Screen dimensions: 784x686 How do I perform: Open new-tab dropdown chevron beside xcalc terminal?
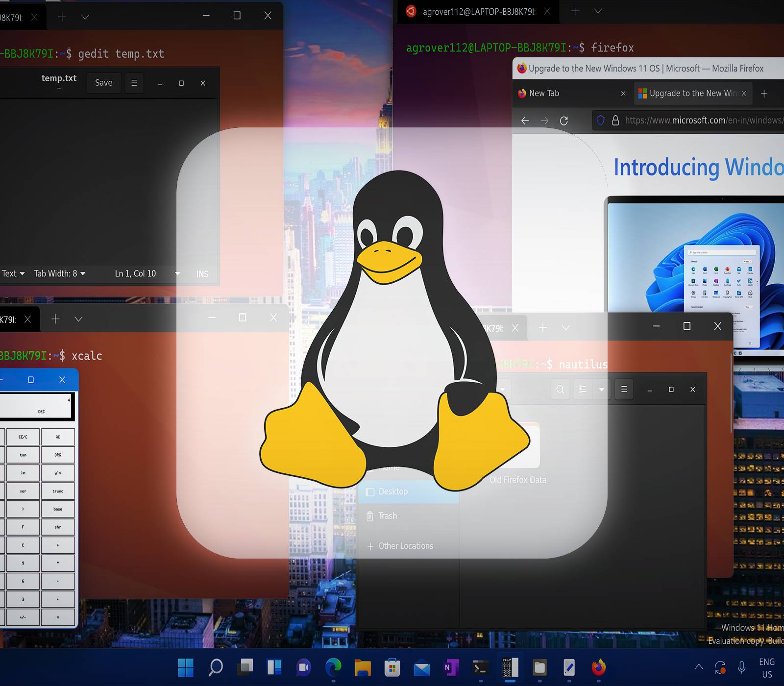[x=78, y=319]
